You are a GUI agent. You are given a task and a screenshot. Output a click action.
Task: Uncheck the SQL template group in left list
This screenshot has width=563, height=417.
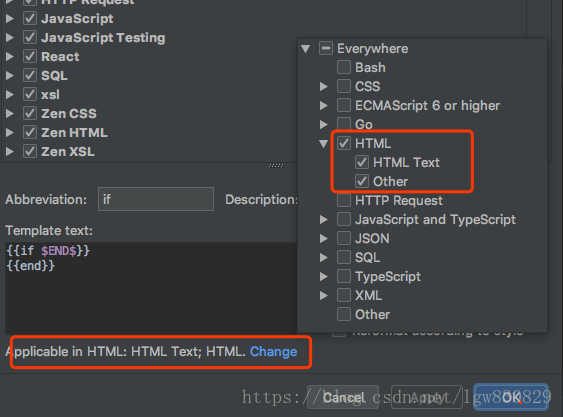(30, 75)
